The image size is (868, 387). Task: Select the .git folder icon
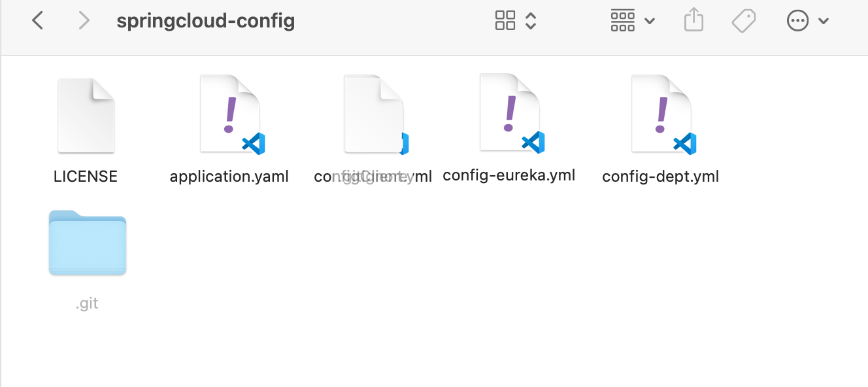87,243
